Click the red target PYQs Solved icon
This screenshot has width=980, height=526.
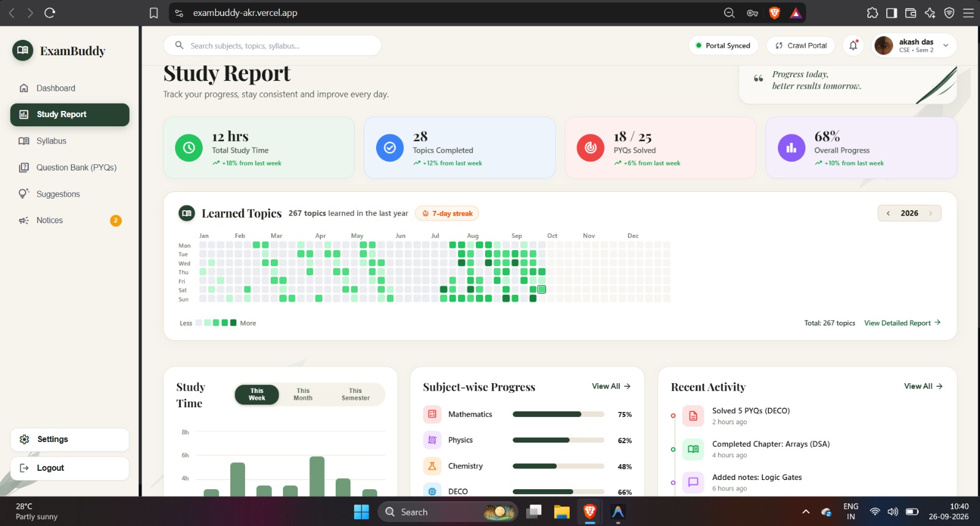[x=590, y=148]
